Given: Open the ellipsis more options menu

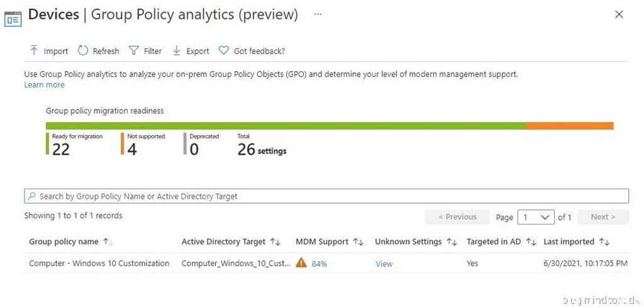Looking at the screenshot, I should click(318, 14).
